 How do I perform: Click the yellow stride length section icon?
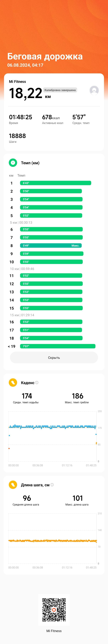click(13, 485)
